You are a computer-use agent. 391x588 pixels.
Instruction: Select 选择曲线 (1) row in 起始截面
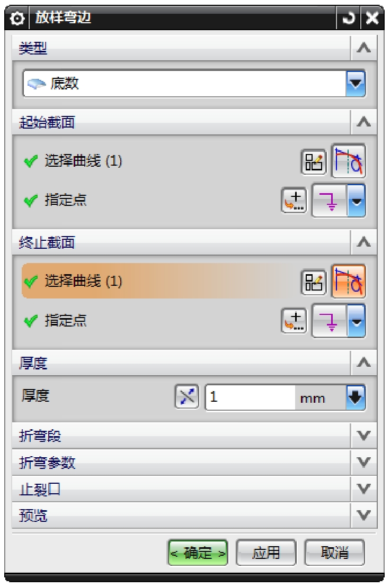point(157,161)
